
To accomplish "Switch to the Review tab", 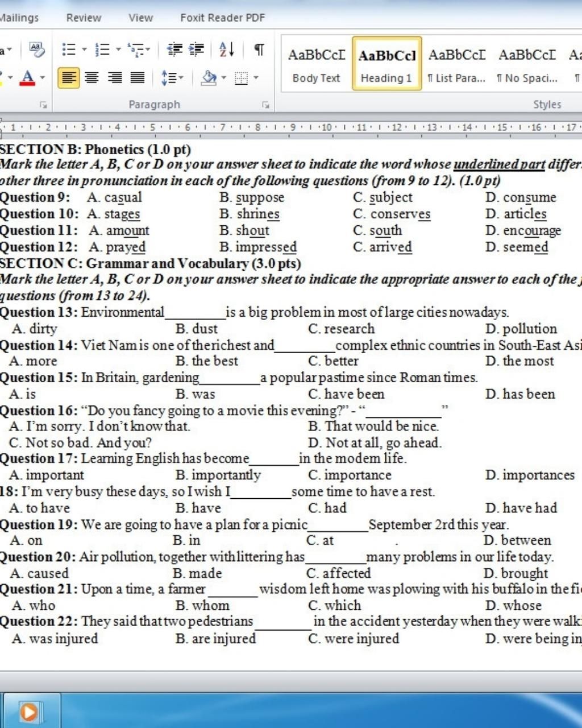I will coord(84,18).
